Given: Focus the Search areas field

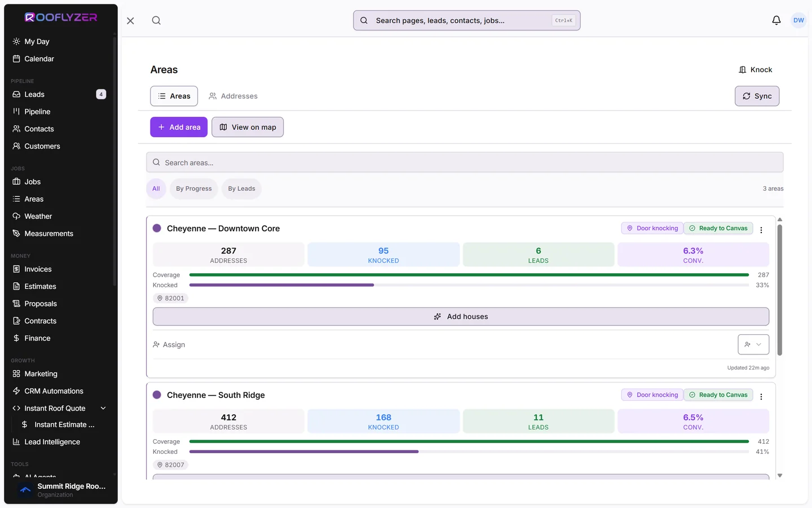Looking at the screenshot, I should pyautogui.click(x=465, y=163).
